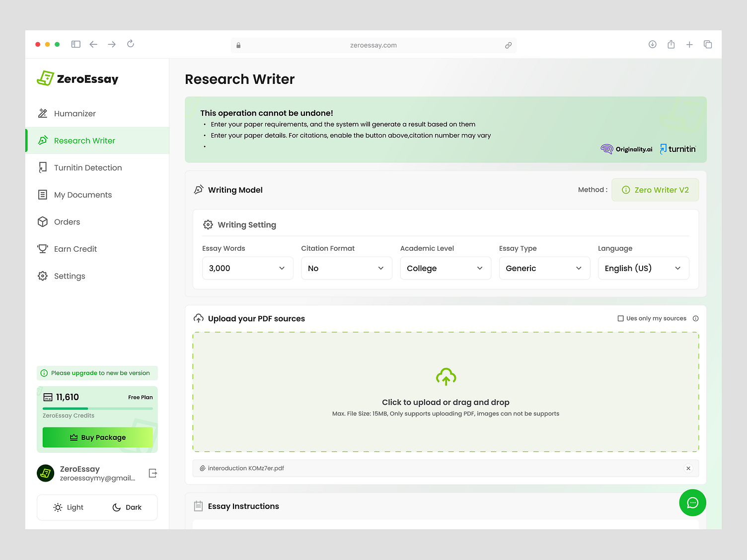Enable the 'Ues only my sources' checkbox
This screenshot has width=747, height=560.
(x=620, y=318)
